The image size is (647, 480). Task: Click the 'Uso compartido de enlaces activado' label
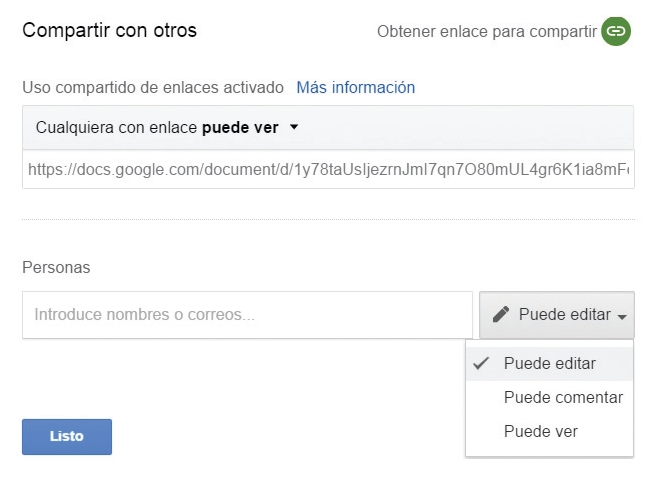[x=153, y=87]
